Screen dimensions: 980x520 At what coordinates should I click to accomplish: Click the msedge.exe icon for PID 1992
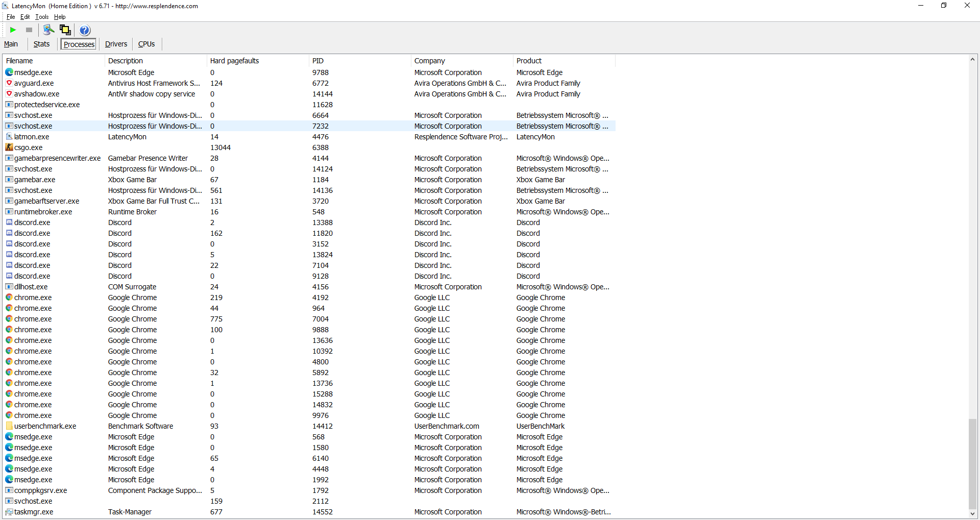[x=9, y=480]
